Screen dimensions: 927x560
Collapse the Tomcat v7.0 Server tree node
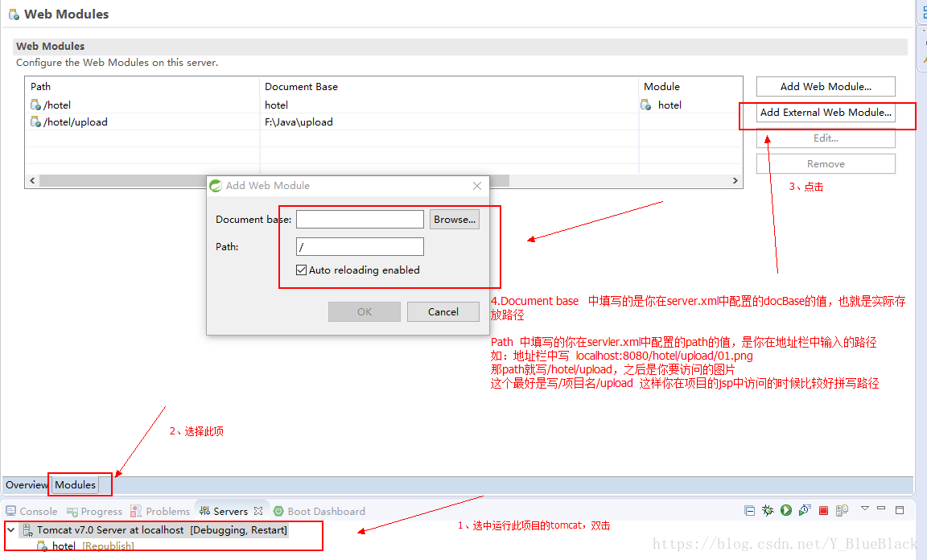[11, 530]
